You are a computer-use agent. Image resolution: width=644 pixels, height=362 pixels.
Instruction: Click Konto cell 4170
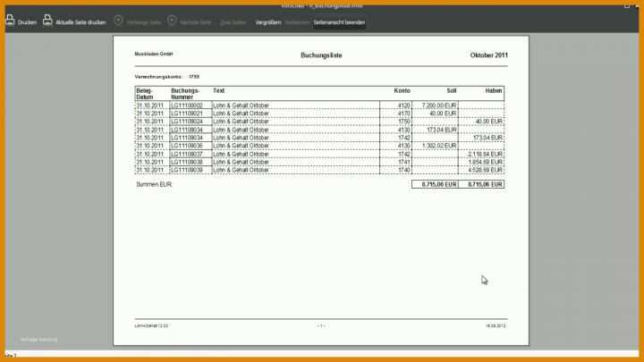point(403,114)
